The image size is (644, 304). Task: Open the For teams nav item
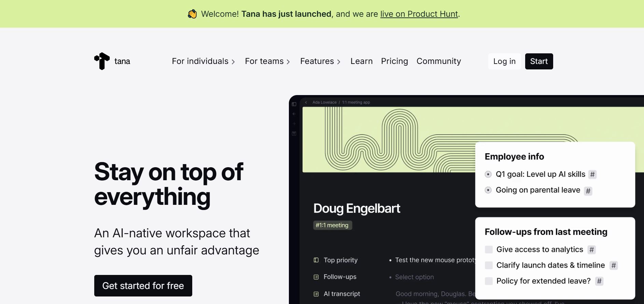267,61
